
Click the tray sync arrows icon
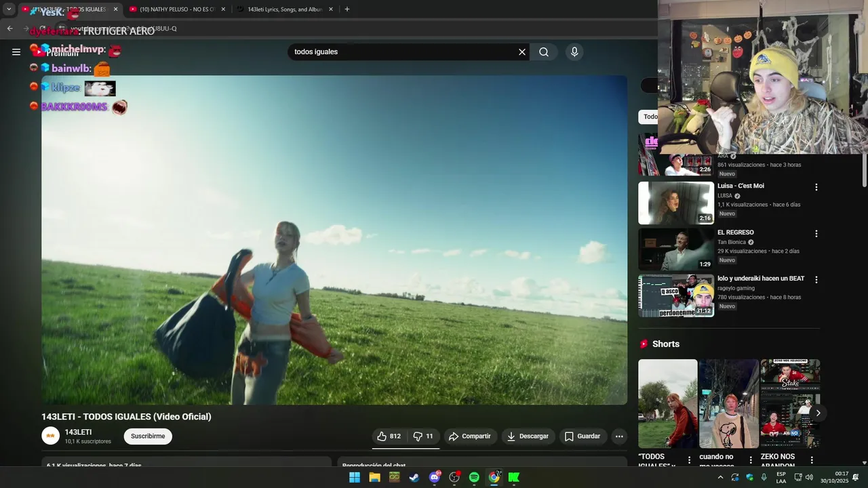tap(735, 477)
